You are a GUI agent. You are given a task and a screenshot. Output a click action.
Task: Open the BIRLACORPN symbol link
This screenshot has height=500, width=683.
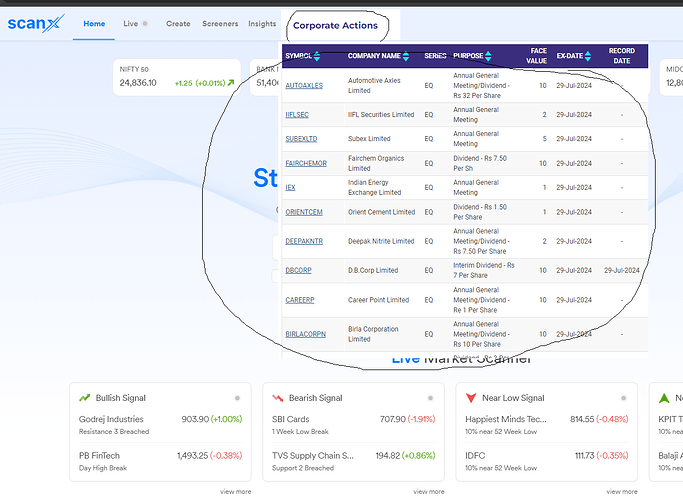[305, 334]
